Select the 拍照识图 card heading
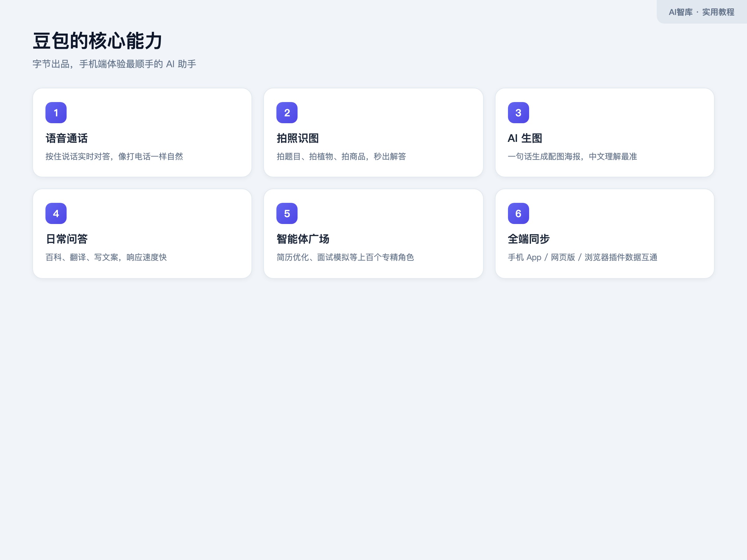The image size is (747, 560). [298, 138]
